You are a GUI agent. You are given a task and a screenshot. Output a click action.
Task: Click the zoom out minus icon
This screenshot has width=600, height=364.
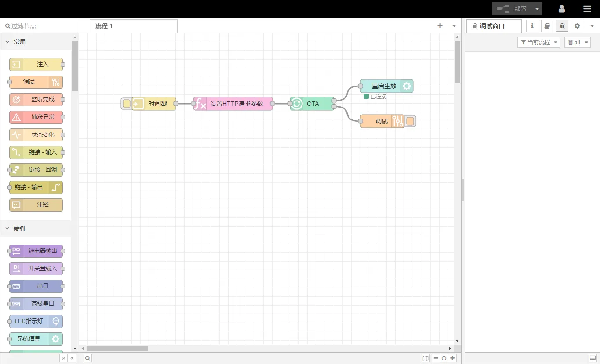[x=436, y=358]
